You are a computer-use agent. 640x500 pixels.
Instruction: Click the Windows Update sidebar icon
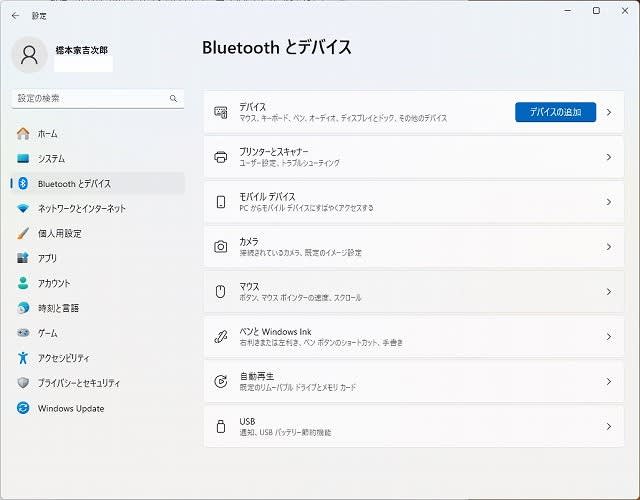point(23,408)
